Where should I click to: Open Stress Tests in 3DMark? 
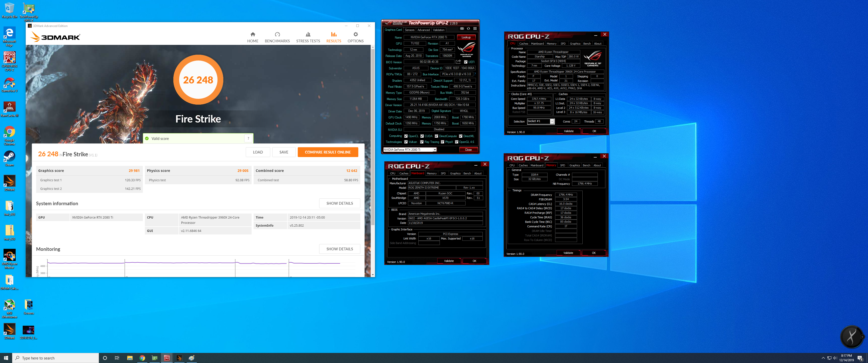pos(308,37)
